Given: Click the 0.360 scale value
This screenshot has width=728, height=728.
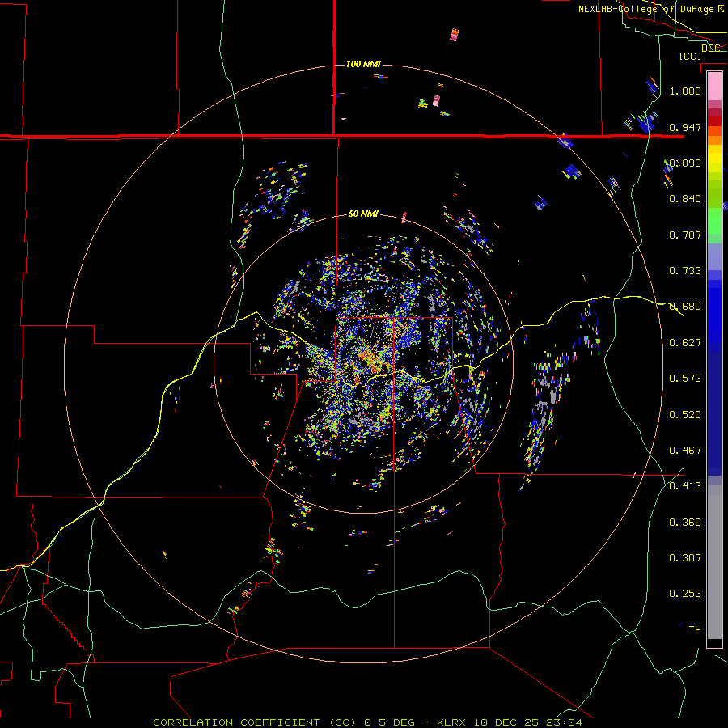Looking at the screenshot, I should pyautogui.click(x=685, y=523).
